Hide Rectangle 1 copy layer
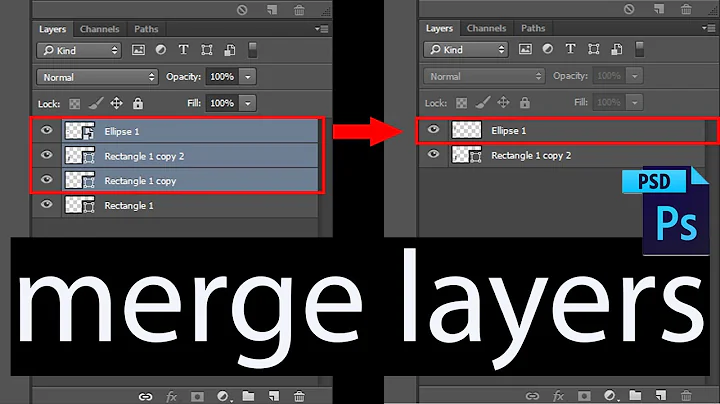720x404 pixels. [x=46, y=180]
